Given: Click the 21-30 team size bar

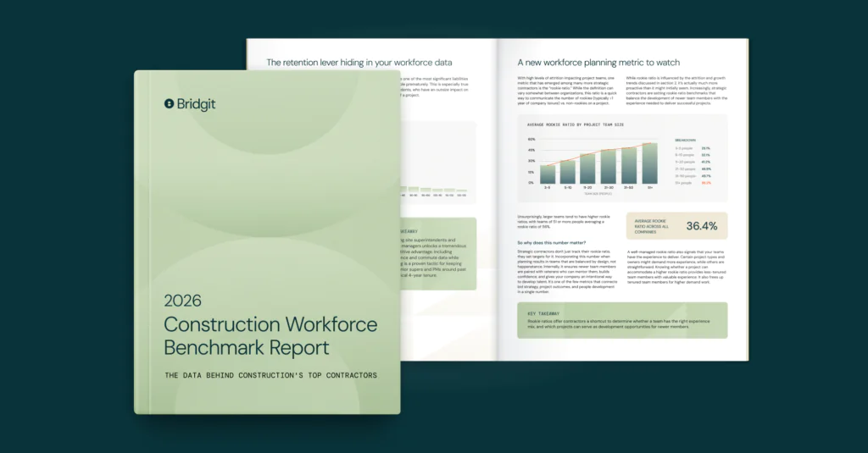Looking at the screenshot, I should [x=609, y=168].
